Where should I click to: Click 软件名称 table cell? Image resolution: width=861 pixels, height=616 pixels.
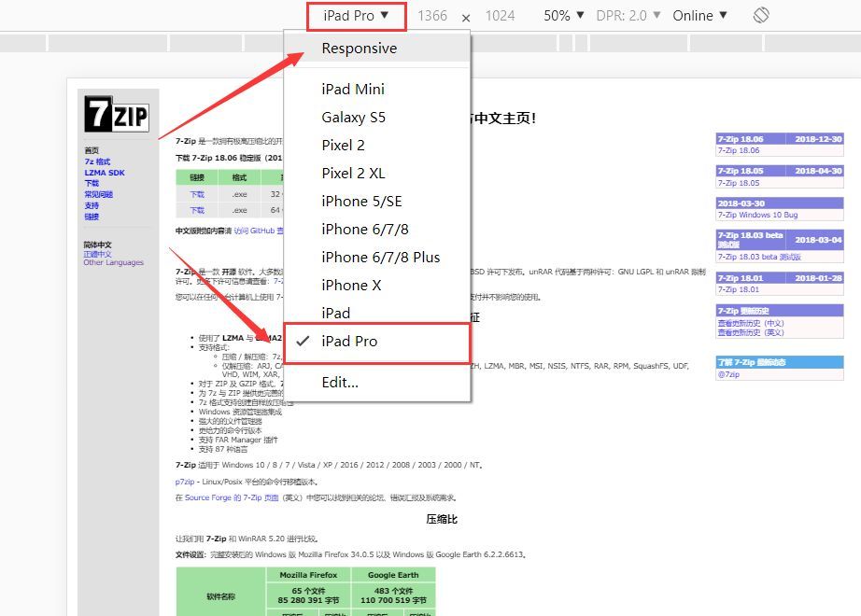pyautogui.click(x=220, y=596)
